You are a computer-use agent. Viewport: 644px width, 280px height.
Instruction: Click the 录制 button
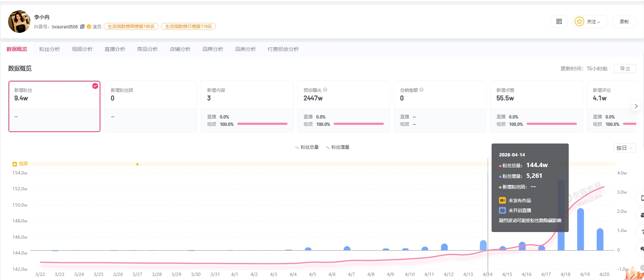(x=624, y=22)
